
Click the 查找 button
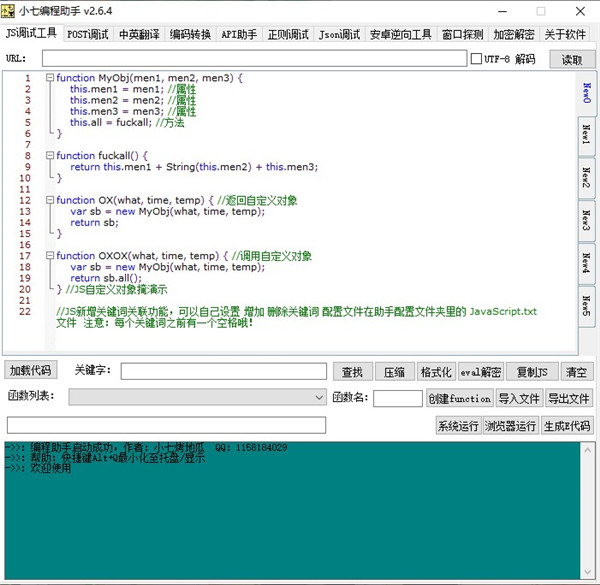pos(352,372)
